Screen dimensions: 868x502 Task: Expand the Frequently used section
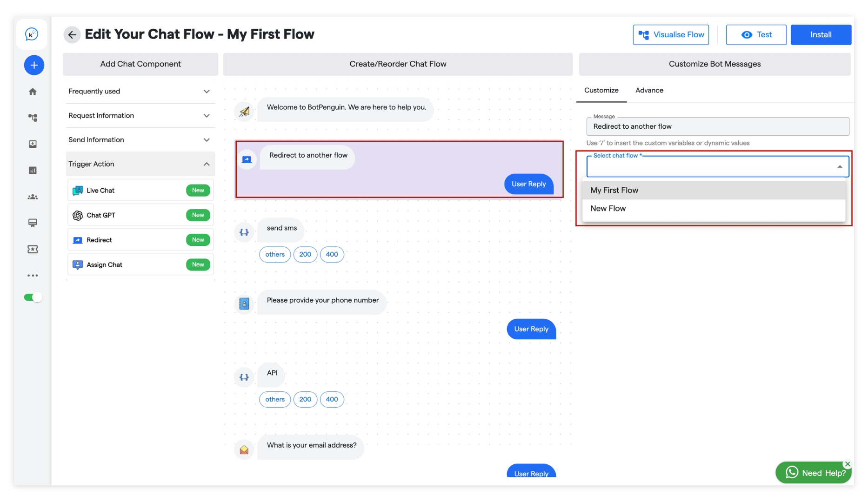pos(140,91)
